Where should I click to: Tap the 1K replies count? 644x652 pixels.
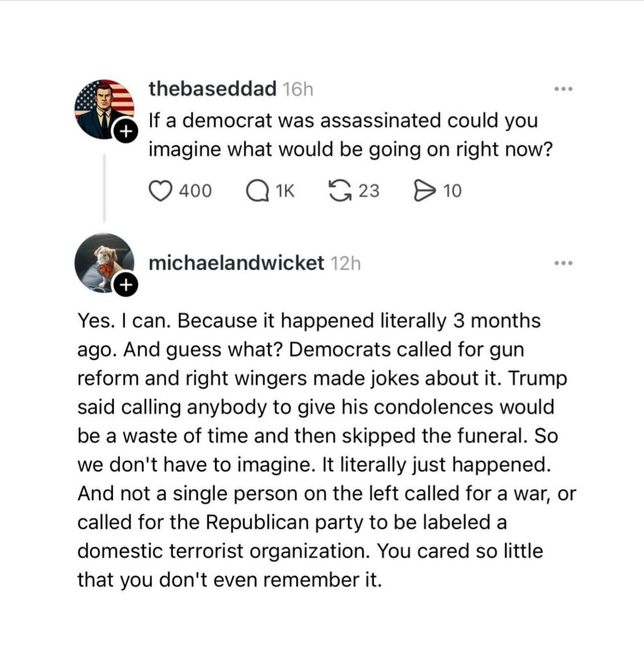(x=285, y=191)
